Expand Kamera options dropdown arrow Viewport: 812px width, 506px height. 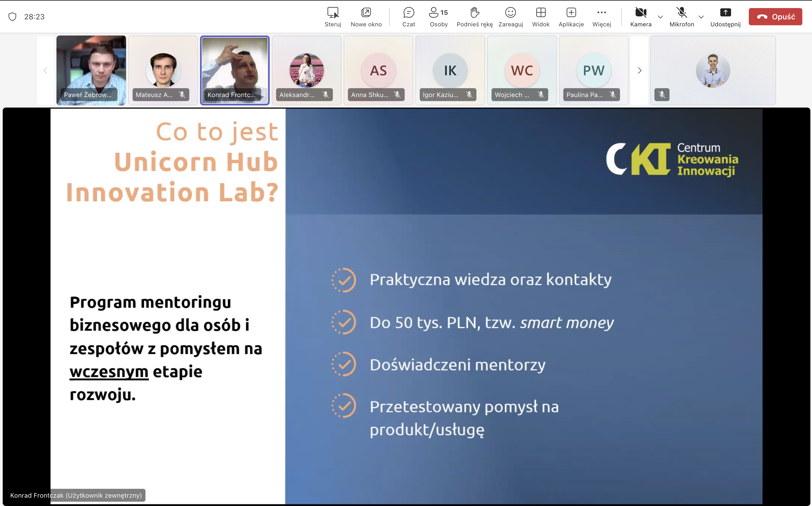pos(660,17)
